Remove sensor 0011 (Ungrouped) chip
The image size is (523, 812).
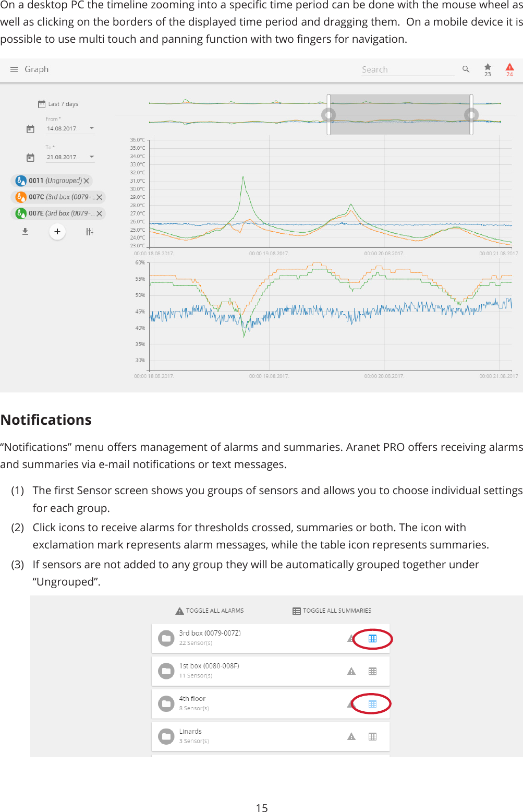click(87, 181)
